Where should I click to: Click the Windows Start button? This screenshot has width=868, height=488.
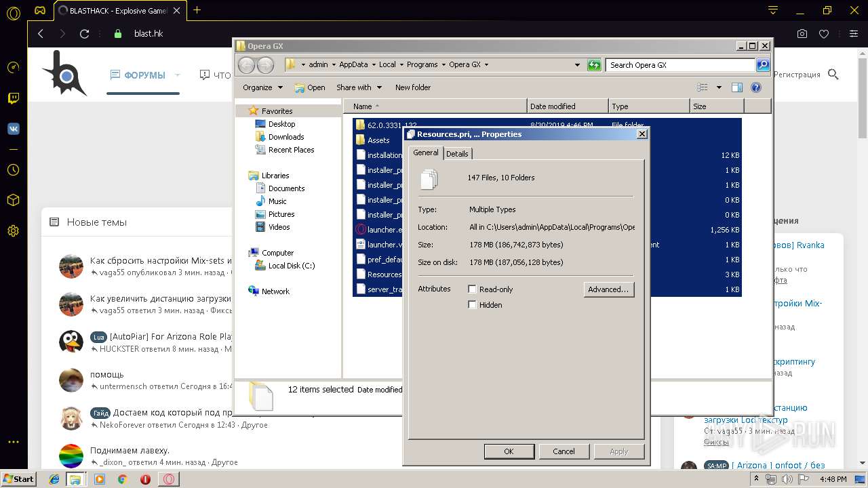click(x=18, y=479)
